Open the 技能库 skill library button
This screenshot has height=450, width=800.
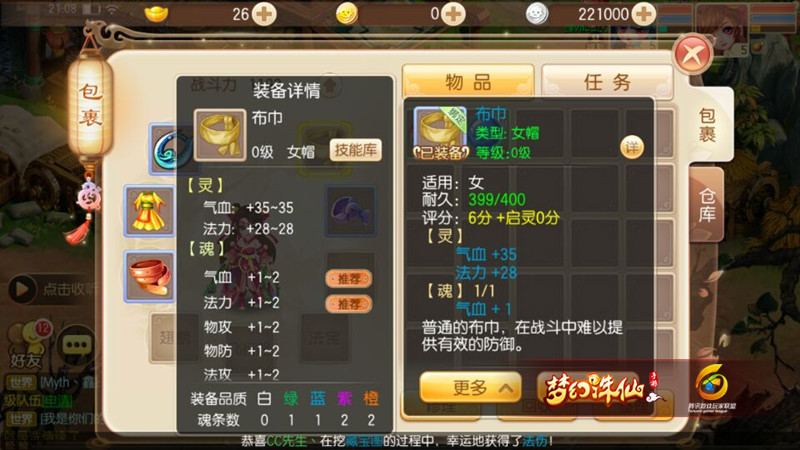[x=356, y=150]
